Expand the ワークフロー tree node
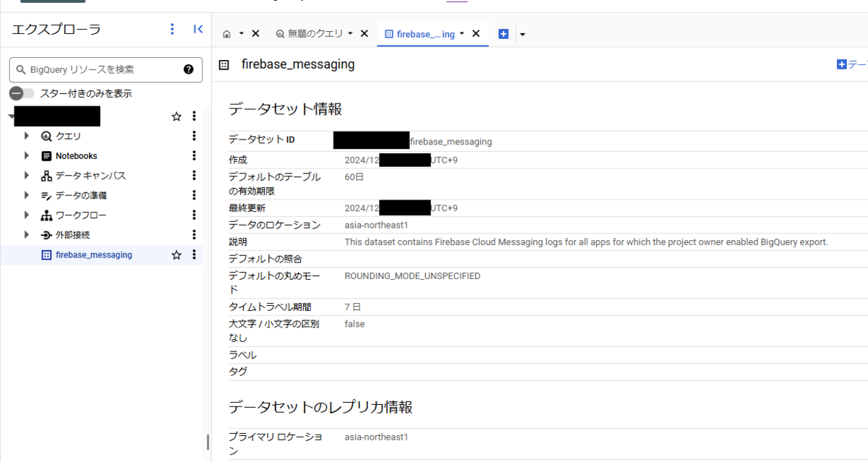Image resolution: width=868 pixels, height=462 pixels. [x=27, y=215]
